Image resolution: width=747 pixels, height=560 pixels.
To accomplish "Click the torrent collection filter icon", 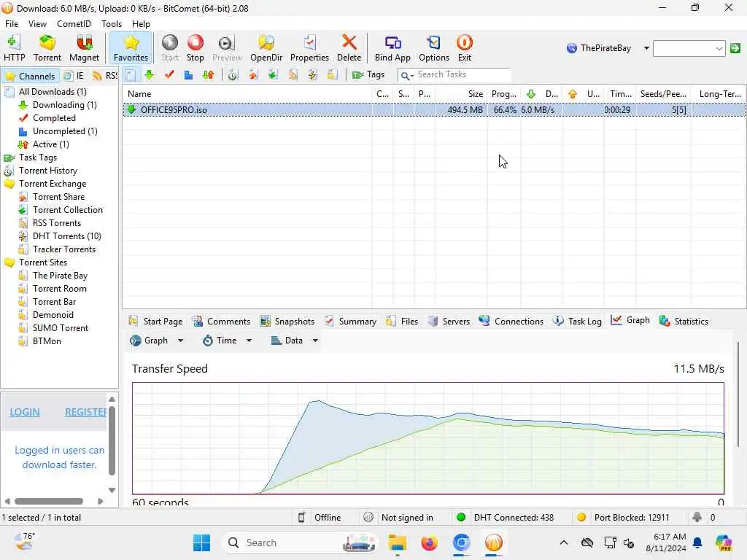I will pos(273,75).
